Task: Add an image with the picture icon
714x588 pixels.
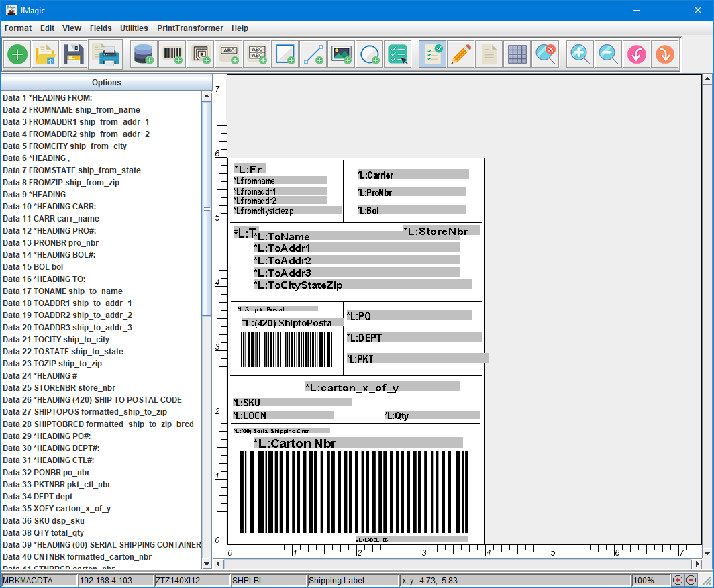Action: (x=342, y=54)
